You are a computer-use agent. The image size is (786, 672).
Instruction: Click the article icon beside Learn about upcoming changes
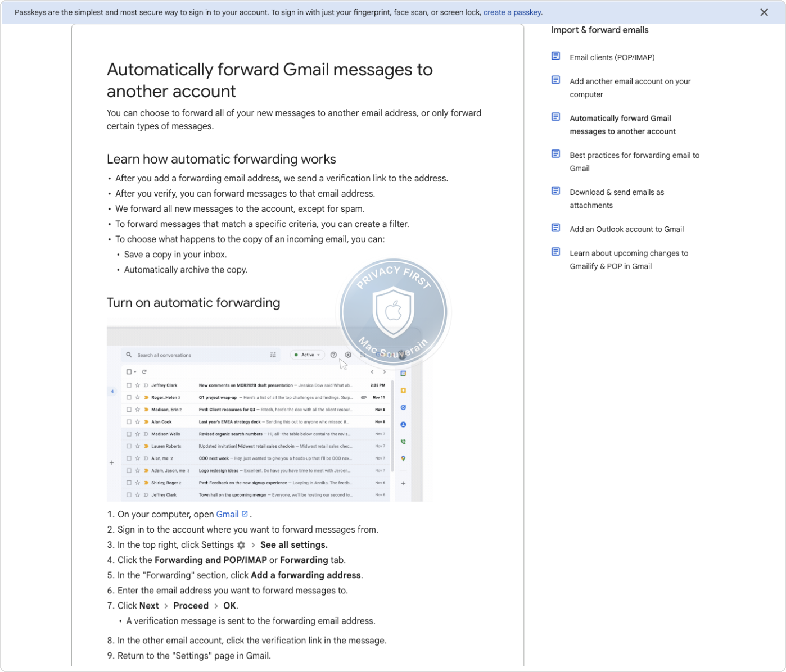555,252
